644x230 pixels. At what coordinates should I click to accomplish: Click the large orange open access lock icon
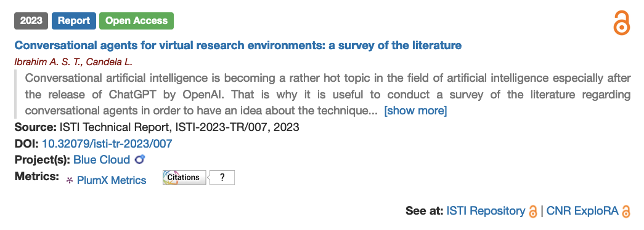(x=621, y=23)
